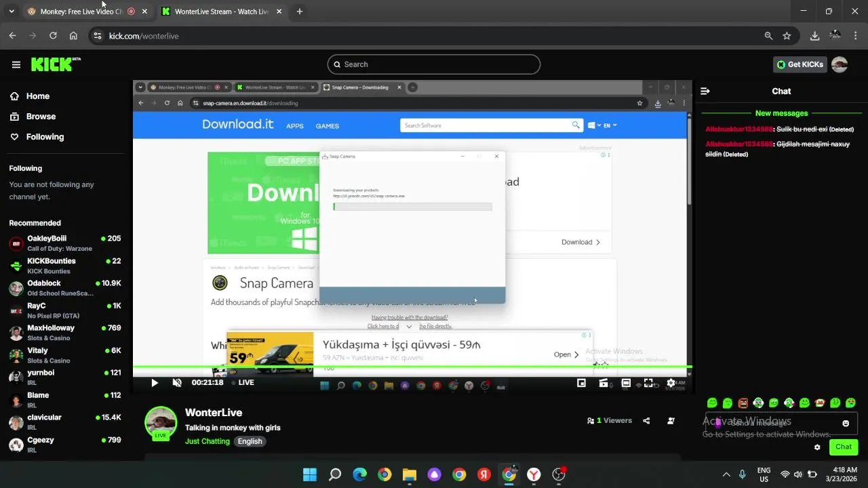Image resolution: width=868 pixels, height=488 pixels.
Task: Bookmark this page with the star
Action: click(787, 36)
